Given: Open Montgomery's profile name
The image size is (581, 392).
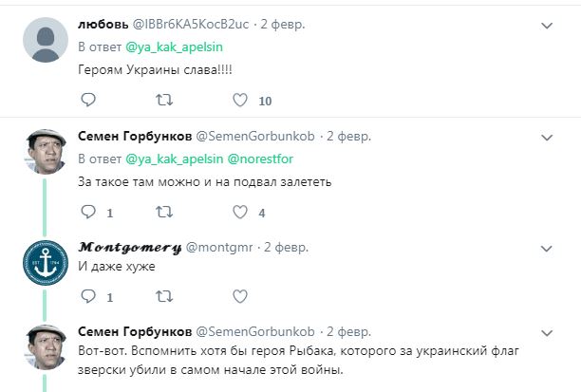Looking at the screenshot, I should [129, 247].
